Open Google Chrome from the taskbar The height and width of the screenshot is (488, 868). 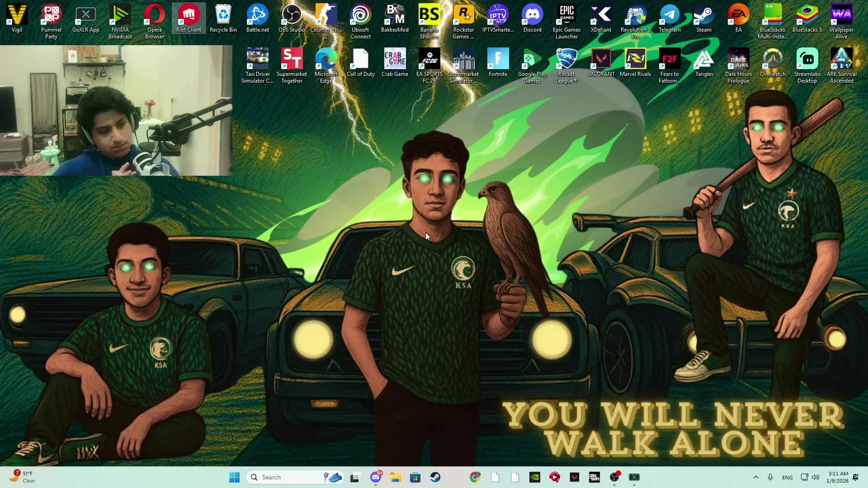click(x=475, y=477)
